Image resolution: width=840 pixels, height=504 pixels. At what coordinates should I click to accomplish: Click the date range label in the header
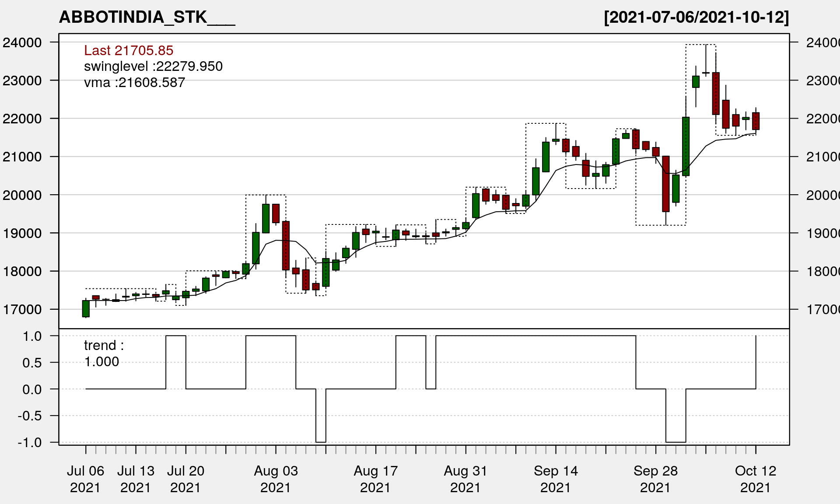pos(696,17)
